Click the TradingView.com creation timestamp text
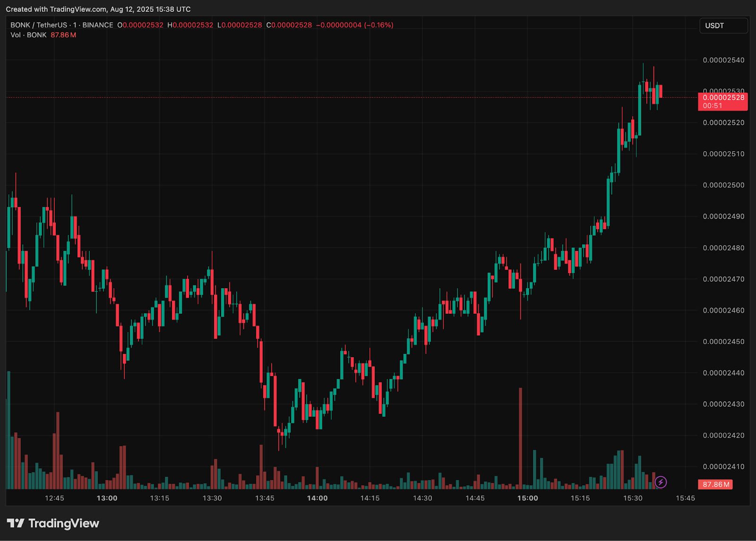756x541 pixels. 98,9
